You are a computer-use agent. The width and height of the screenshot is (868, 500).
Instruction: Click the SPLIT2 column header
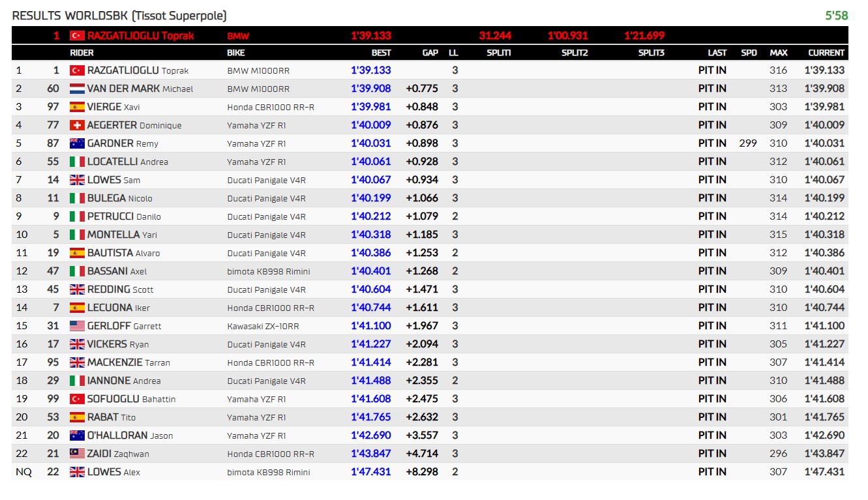(x=575, y=53)
